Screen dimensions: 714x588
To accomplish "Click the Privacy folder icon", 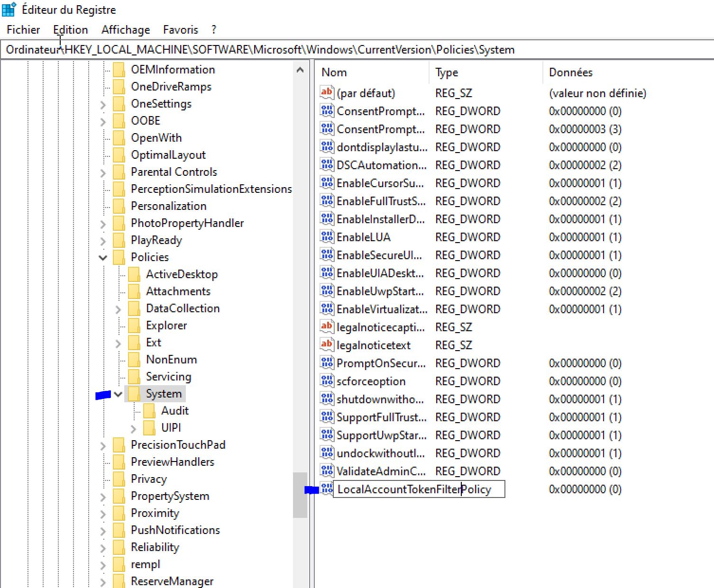I will [x=119, y=479].
